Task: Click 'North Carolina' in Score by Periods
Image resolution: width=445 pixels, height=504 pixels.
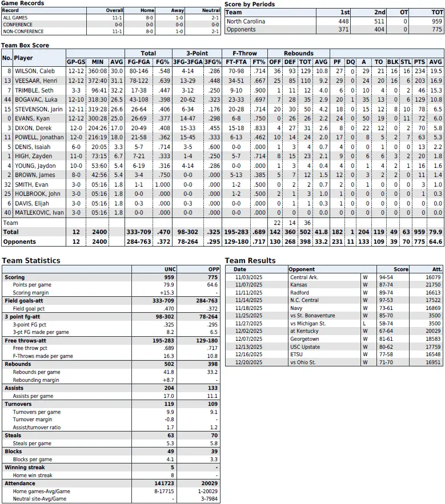Action: 246,21
